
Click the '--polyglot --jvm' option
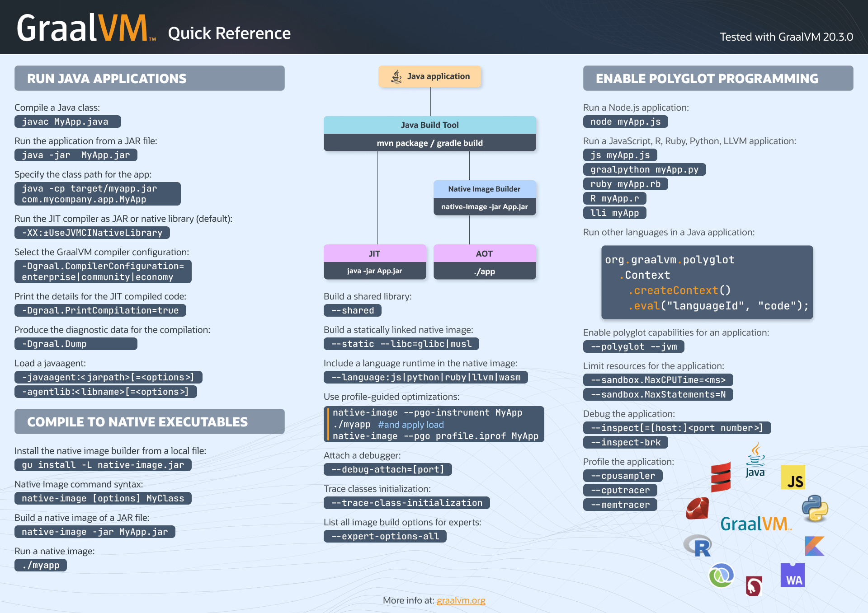pos(633,346)
